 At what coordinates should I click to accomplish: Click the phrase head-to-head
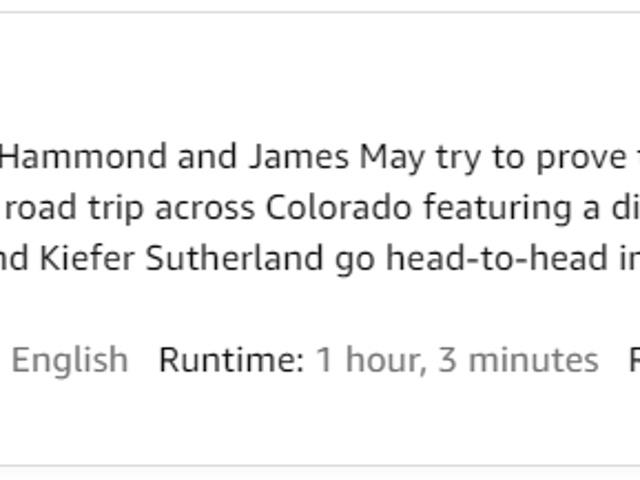click(x=497, y=258)
